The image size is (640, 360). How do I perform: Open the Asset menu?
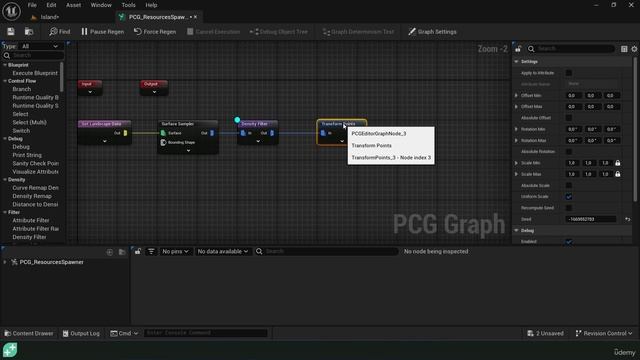pos(73,5)
